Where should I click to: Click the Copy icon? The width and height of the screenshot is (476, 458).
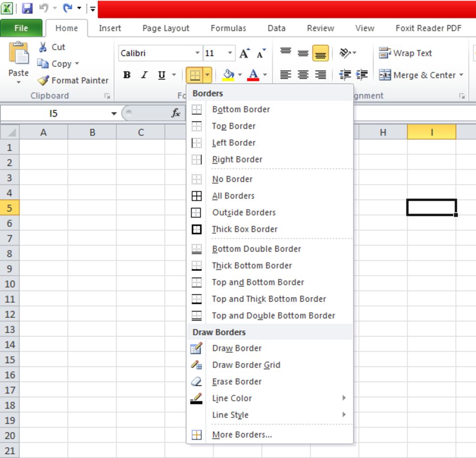[x=43, y=64]
